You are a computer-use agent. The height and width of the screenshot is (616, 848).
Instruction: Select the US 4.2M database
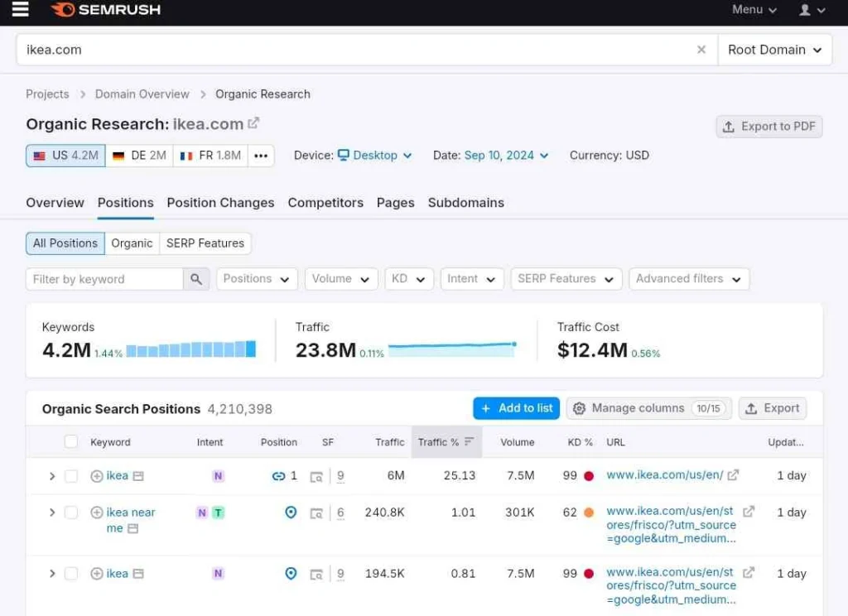coord(65,156)
